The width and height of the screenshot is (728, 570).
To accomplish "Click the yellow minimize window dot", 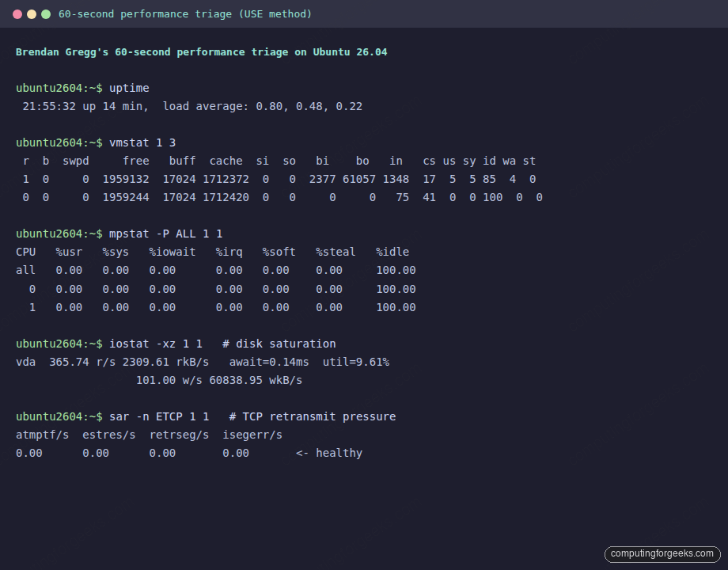I will [x=32, y=14].
